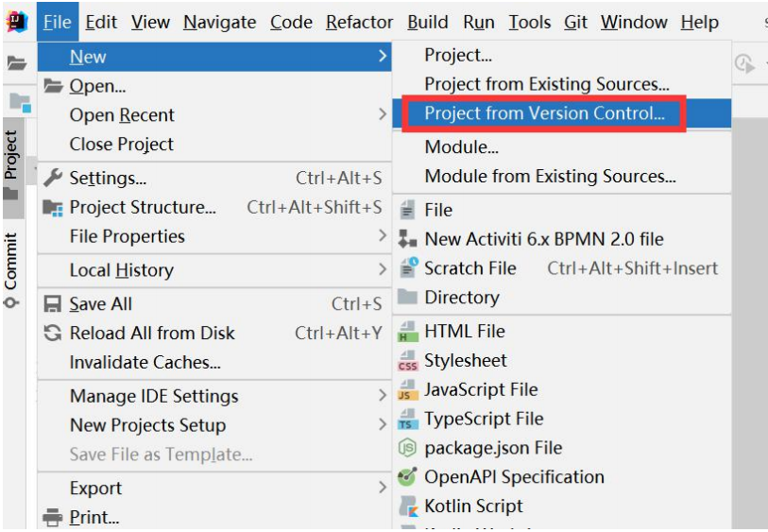The height and width of the screenshot is (532, 768).
Task: Click Scratch File menu text
Action: (x=470, y=268)
